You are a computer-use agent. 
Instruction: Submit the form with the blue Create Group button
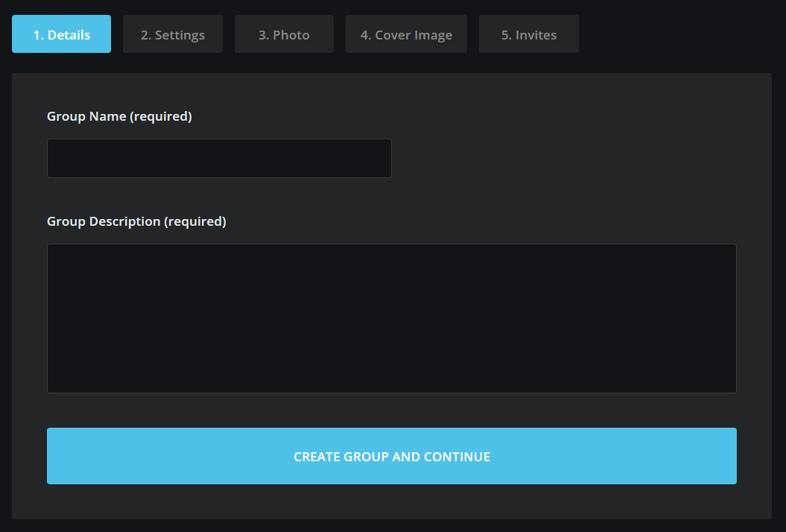(391, 456)
